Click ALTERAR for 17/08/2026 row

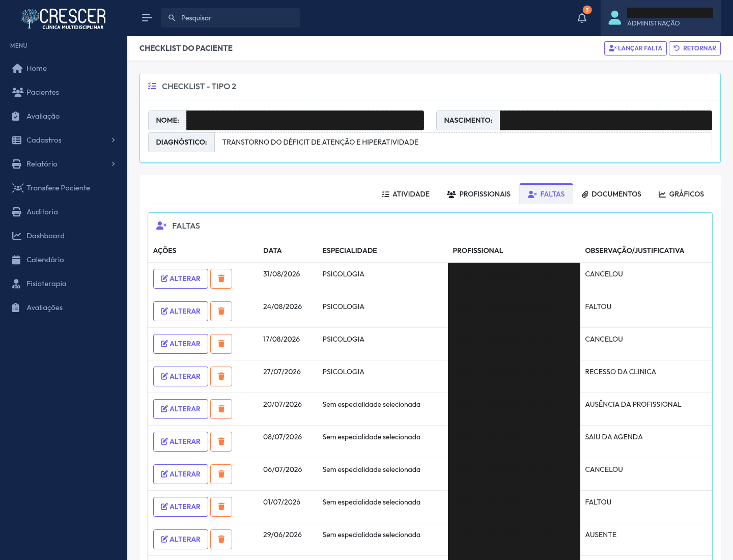[181, 344]
